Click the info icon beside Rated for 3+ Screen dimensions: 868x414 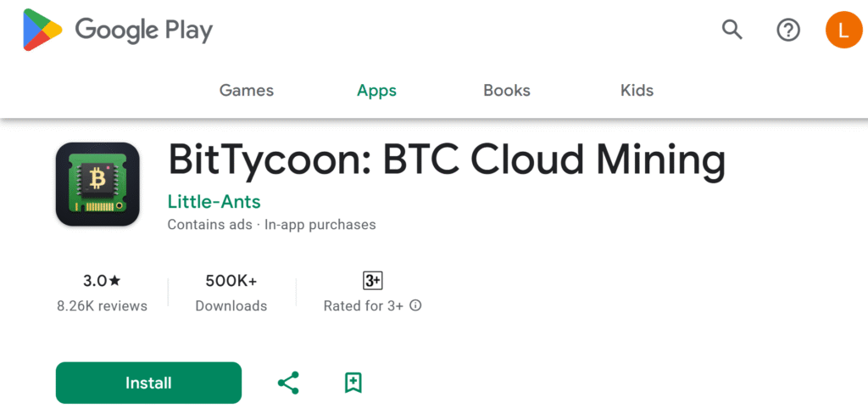[415, 305]
